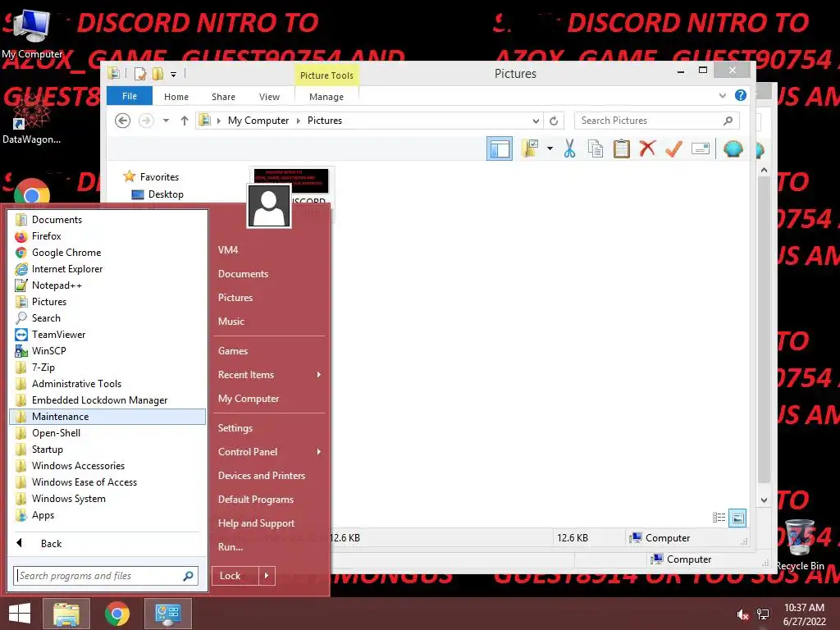
Task: Open Internet Explorer from Start menu
Action: [x=107, y=269]
